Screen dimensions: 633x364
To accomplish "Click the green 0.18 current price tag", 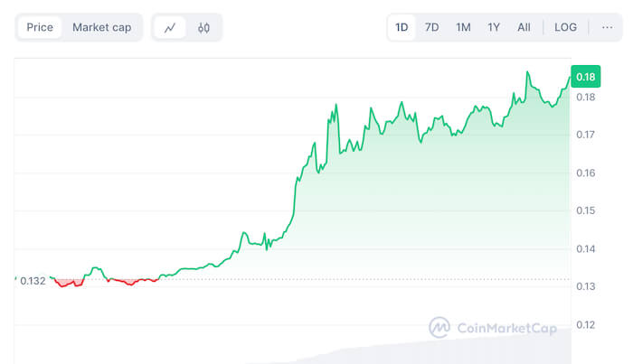I will coord(585,77).
